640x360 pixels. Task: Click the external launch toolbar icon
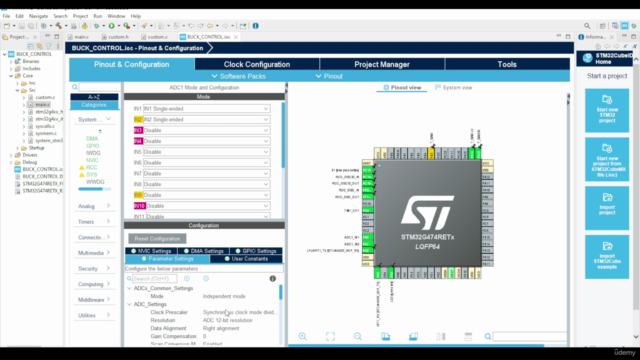click(x=243, y=26)
